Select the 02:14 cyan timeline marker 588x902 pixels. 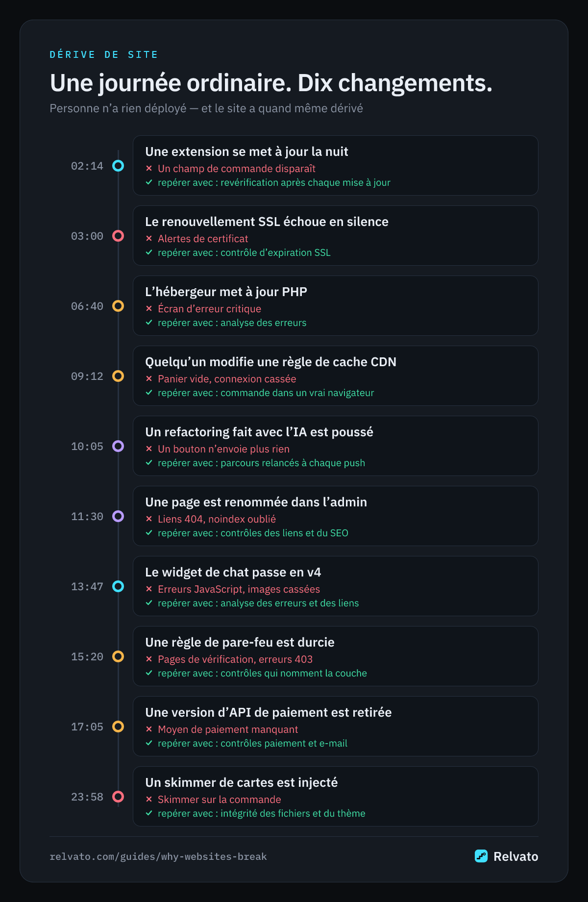point(118,166)
